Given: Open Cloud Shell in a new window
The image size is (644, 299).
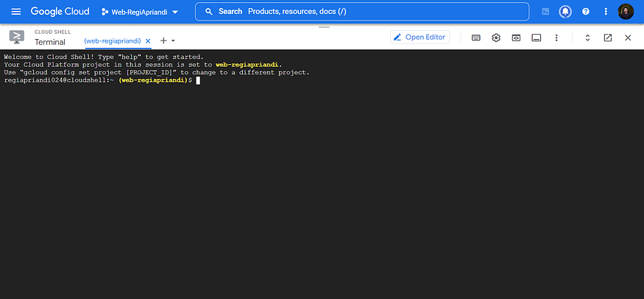Looking at the screenshot, I should tap(608, 38).
